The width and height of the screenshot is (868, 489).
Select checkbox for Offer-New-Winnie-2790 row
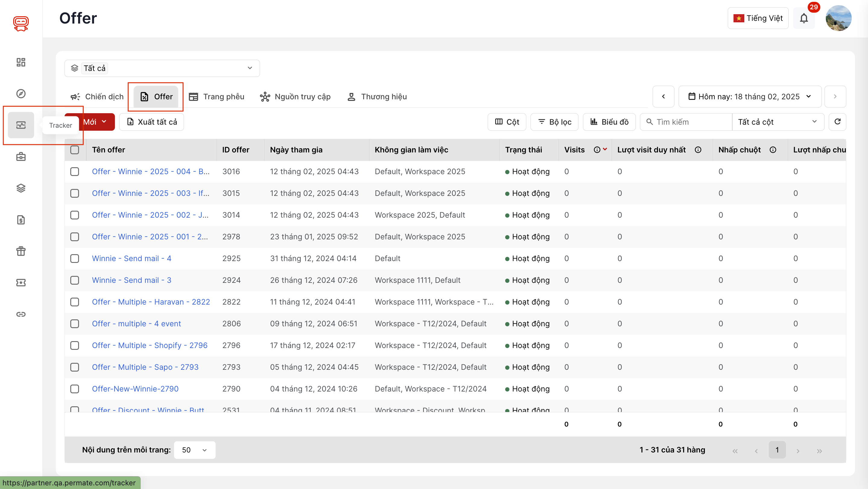75,389
